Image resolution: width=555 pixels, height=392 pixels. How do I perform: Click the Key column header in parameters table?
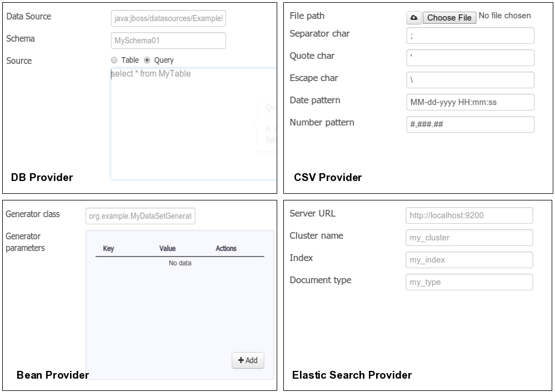[x=108, y=248]
